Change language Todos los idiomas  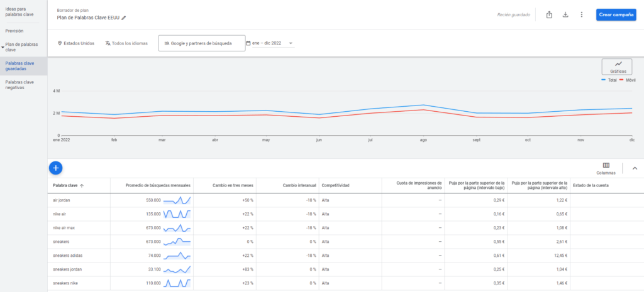pos(126,43)
